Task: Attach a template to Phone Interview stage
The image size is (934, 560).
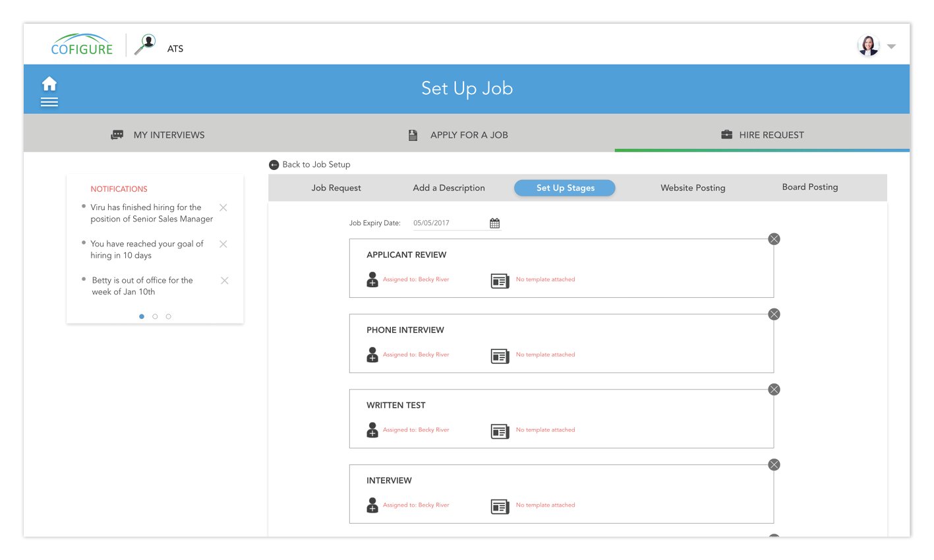Action: [x=500, y=356]
